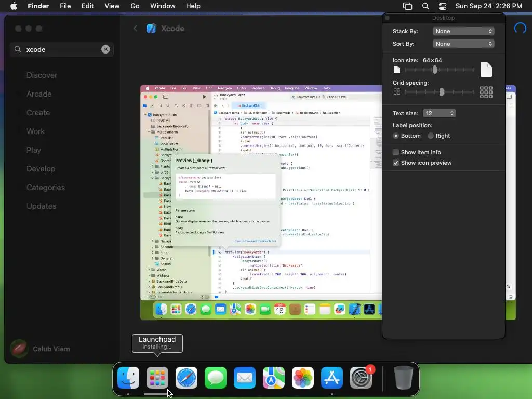Go to Categories in App Store sidebar

pos(46,187)
